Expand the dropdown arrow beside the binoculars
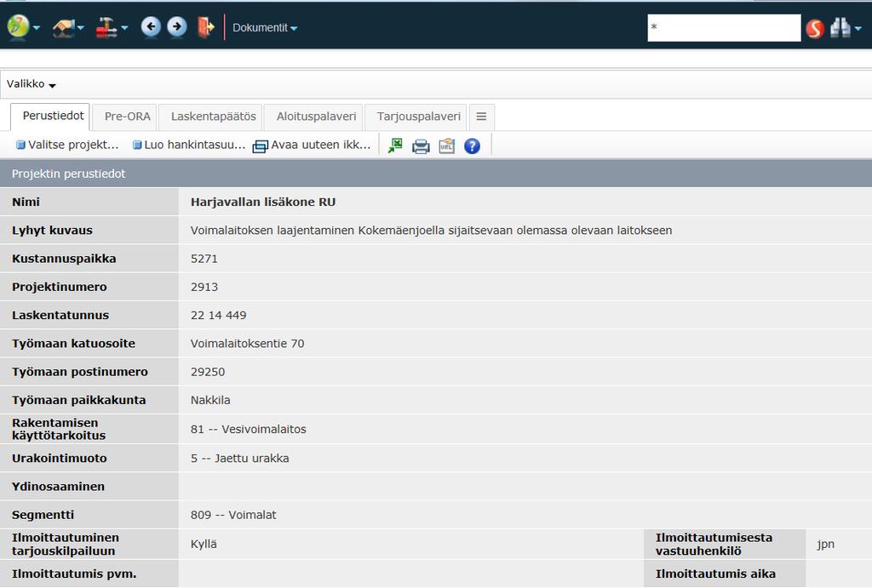Screen dimensions: 872x588 [x=858, y=28]
